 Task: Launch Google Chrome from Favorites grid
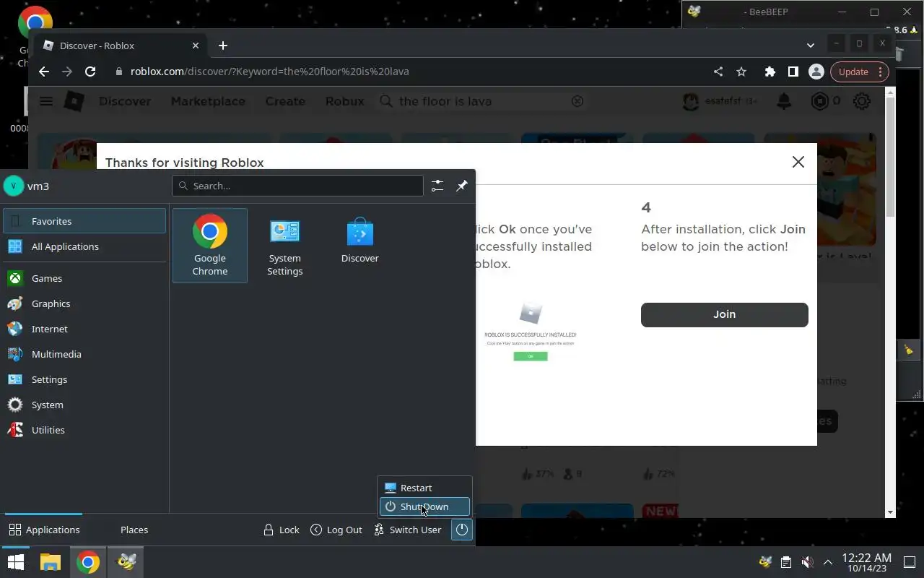pos(210,246)
